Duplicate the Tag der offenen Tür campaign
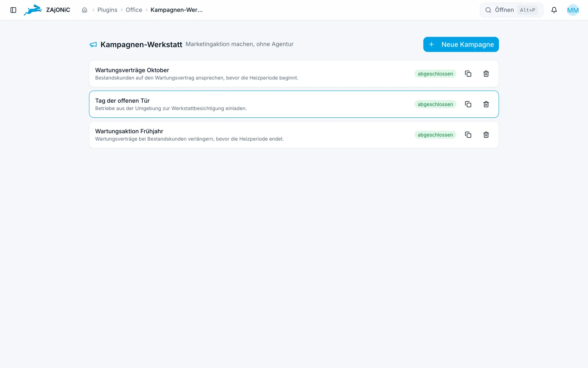The image size is (588, 368). (x=468, y=104)
